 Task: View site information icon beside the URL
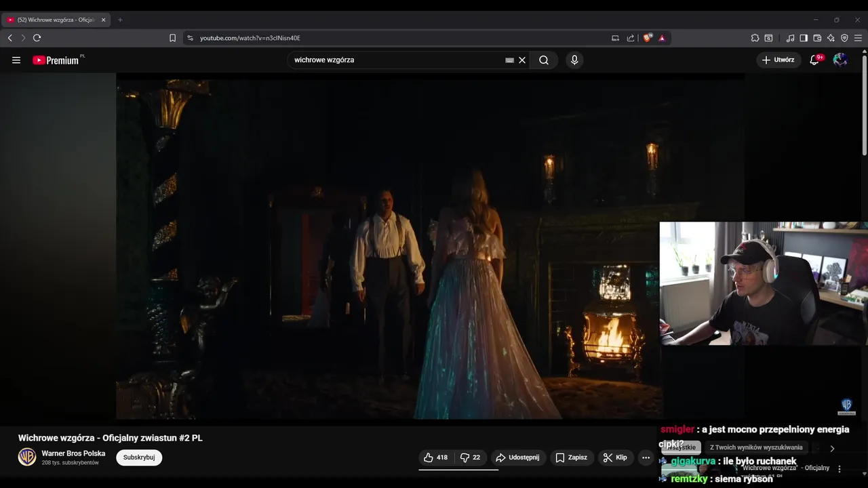click(x=190, y=38)
